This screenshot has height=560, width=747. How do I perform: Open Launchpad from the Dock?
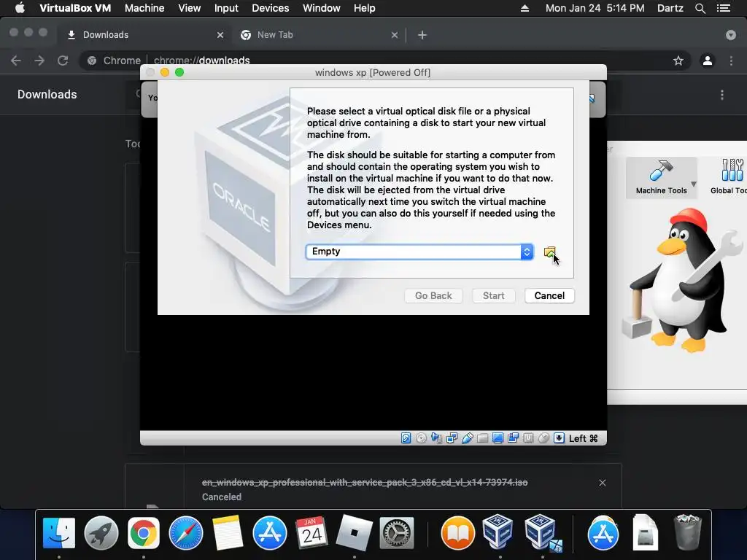pyautogui.click(x=101, y=533)
